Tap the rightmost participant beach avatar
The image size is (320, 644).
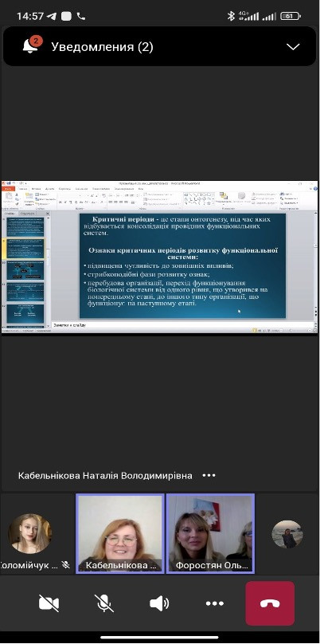[287, 534]
